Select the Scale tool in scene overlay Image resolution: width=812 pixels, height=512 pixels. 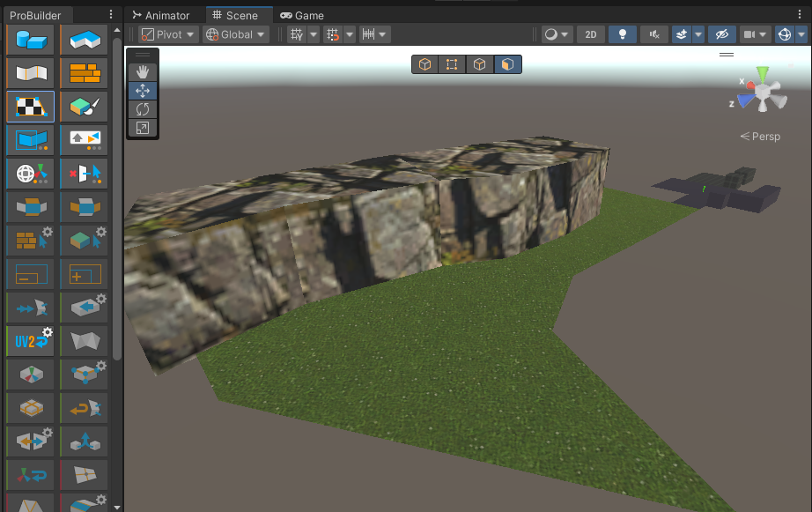click(143, 128)
